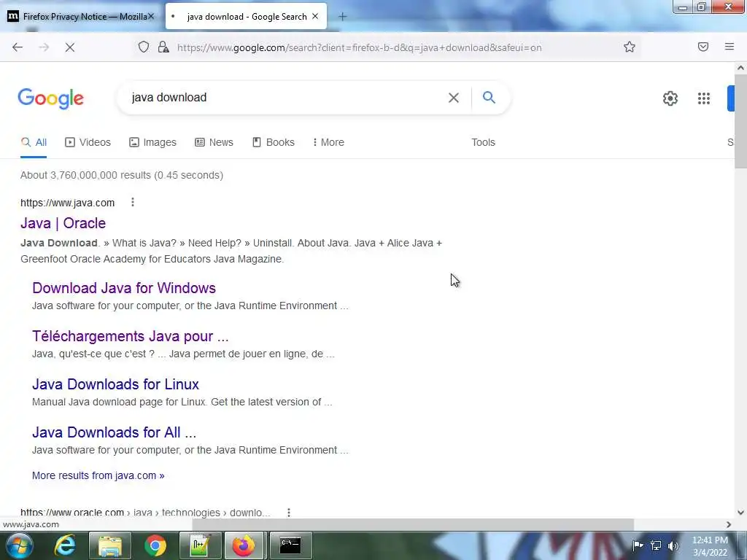
Task: Click the https://www.java.com result URL
Action: point(67,203)
